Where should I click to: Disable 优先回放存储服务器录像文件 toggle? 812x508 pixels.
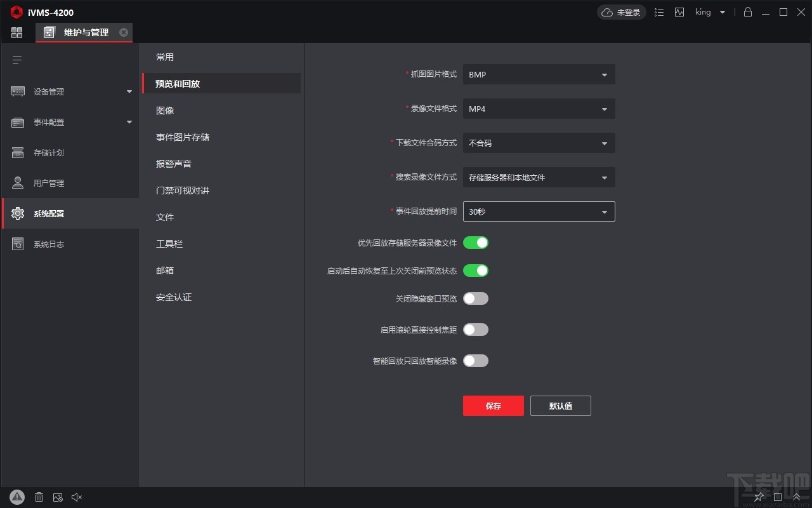(x=476, y=243)
